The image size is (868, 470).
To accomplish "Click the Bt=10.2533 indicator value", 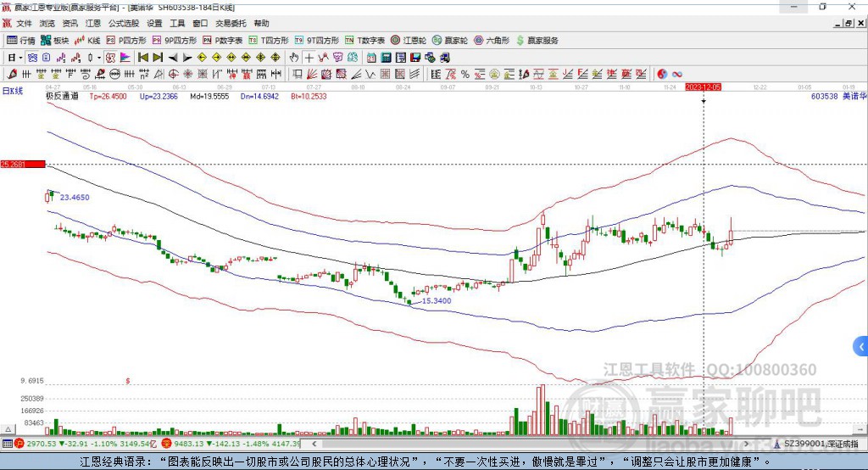I will coord(309,96).
